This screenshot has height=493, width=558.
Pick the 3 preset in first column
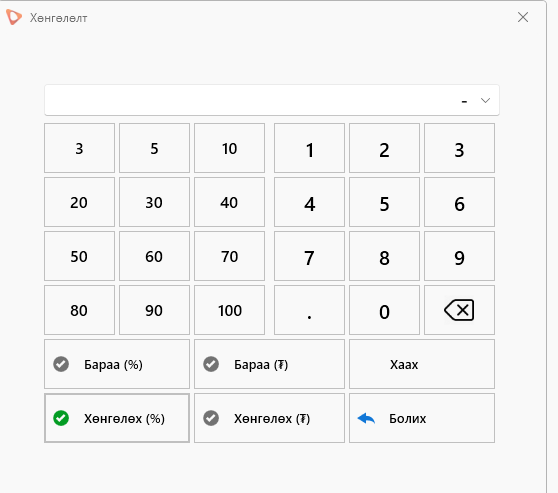[79, 148]
